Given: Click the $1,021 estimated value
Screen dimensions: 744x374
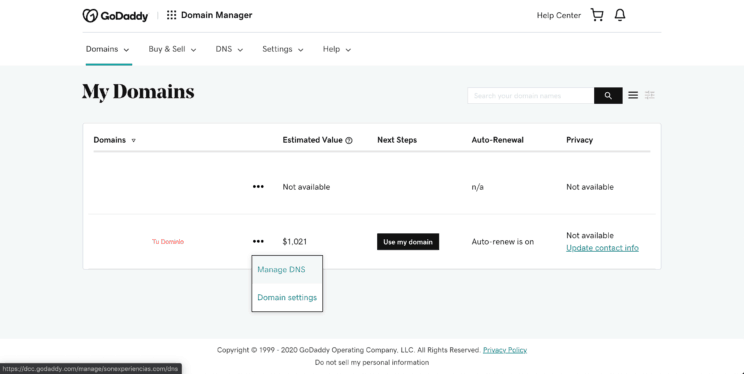Looking at the screenshot, I should pyautogui.click(x=295, y=242).
